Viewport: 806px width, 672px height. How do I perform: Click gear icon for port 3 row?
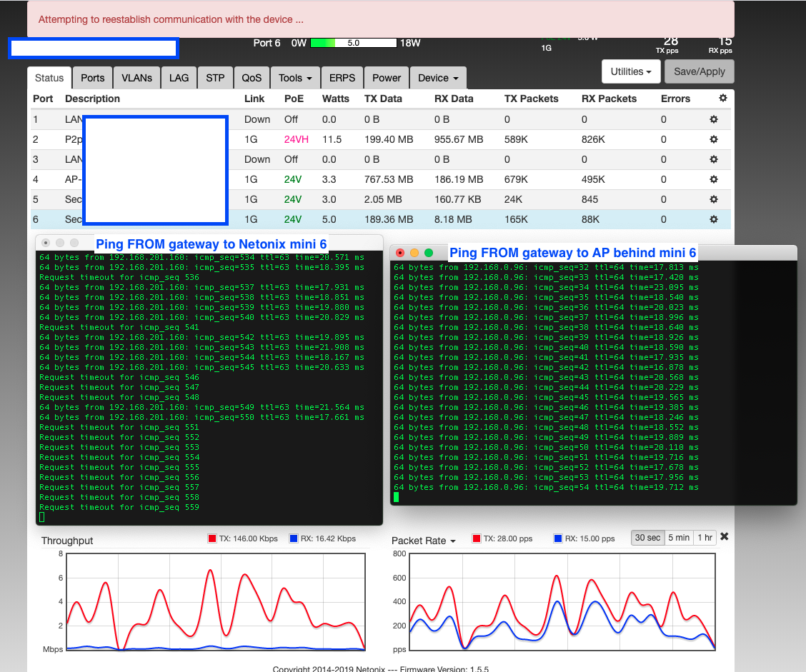(713, 159)
